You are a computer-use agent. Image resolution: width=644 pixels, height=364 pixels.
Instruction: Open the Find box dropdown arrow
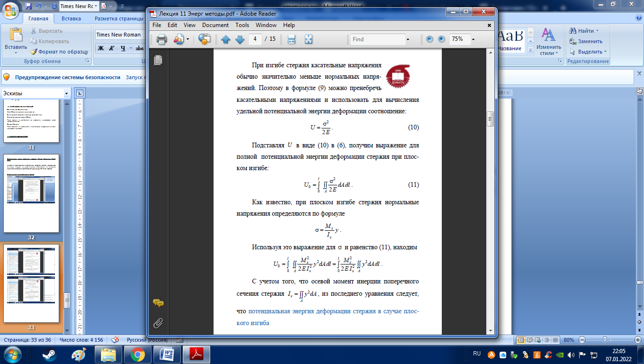(408, 39)
